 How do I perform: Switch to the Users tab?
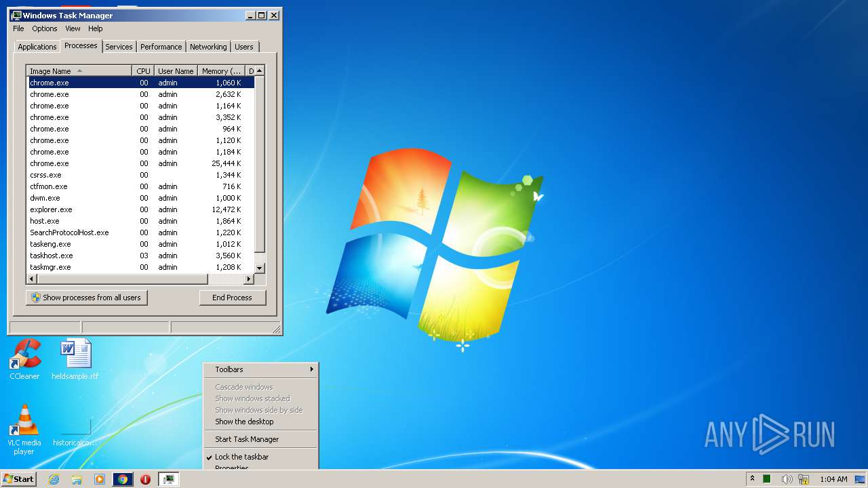click(x=244, y=47)
